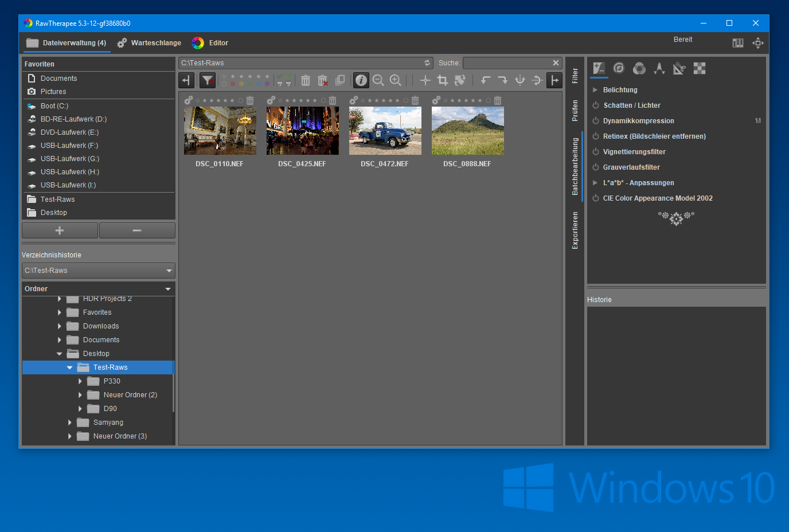Expand the Favorites folder in tree
Image resolution: width=789 pixels, height=532 pixels.
point(60,312)
